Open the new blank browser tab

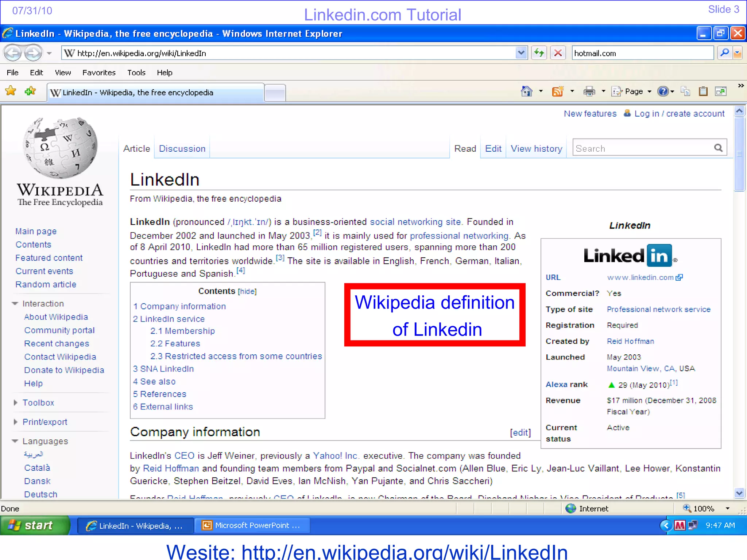tap(275, 93)
